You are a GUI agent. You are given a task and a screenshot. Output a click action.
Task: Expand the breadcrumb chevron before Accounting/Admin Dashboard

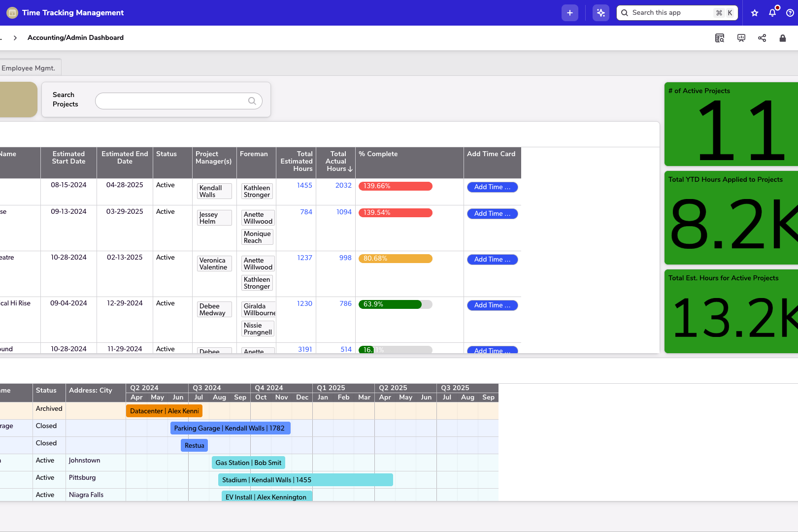point(15,37)
